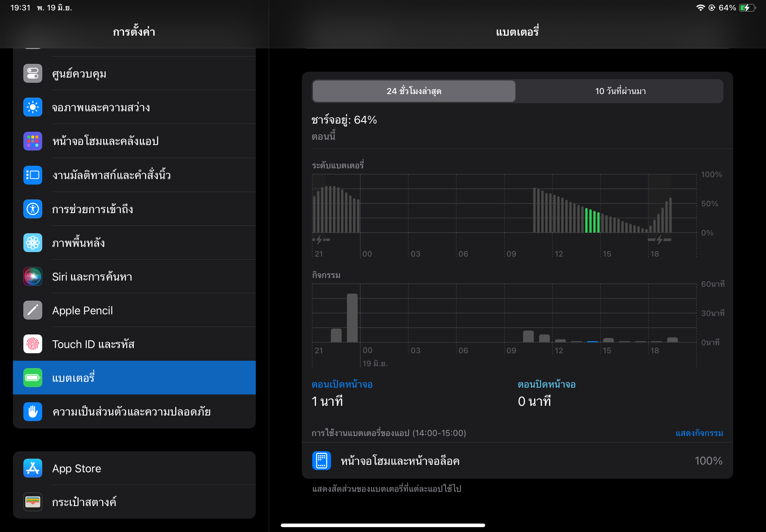The image size is (766, 532).
Task: Tap the ตอนปิดหน้าจอ label
Action: [x=546, y=384]
